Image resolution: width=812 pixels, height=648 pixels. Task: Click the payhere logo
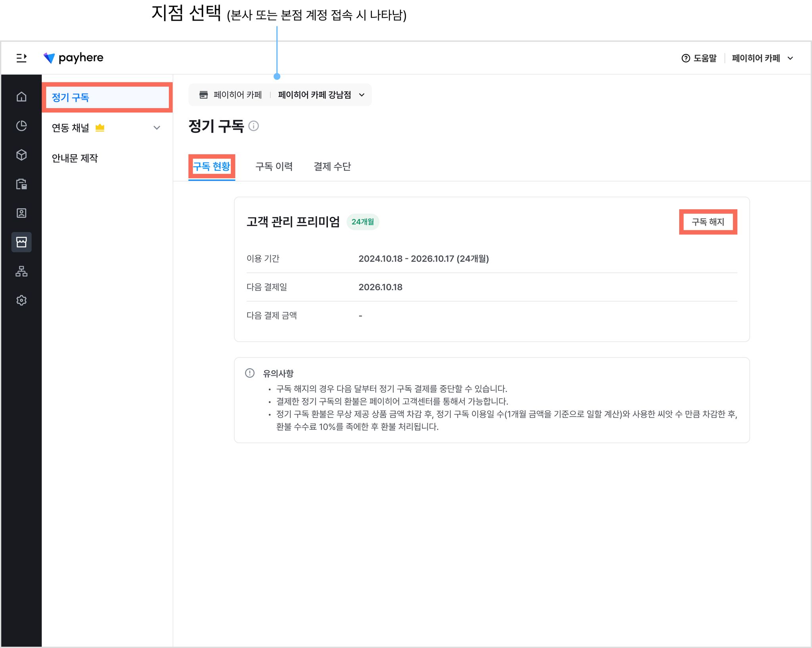point(73,58)
